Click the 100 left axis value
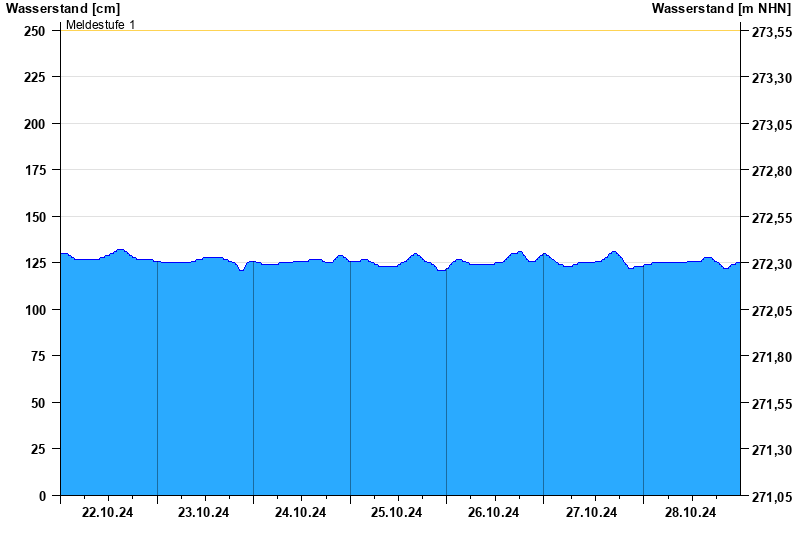800x550 pixels. tap(35, 310)
